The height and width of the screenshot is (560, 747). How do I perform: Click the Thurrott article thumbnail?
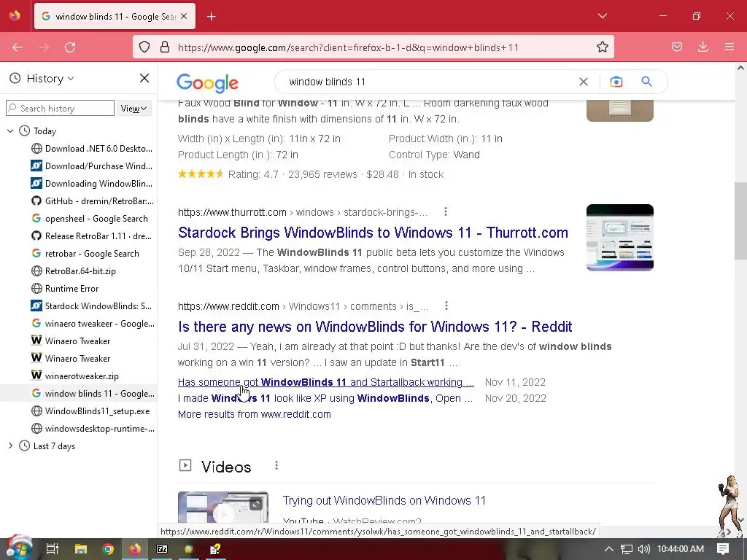pyautogui.click(x=620, y=238)
